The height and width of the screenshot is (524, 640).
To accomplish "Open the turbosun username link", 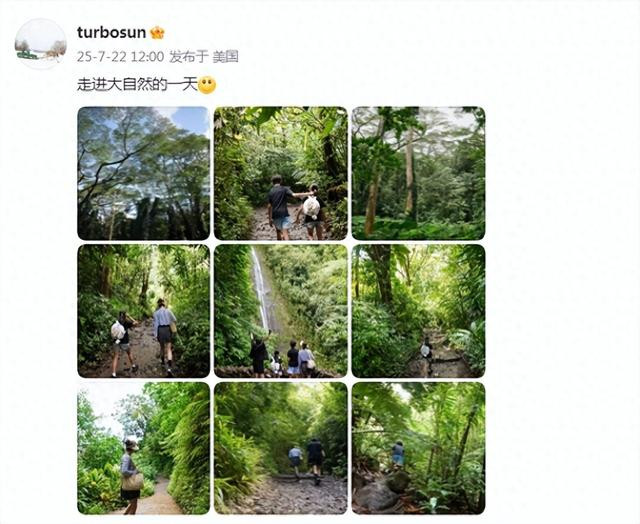I will click(111, 33).
